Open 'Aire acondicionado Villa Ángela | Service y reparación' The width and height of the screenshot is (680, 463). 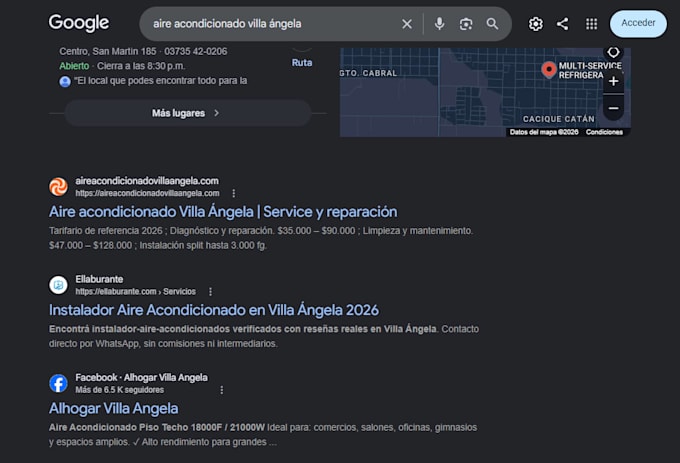click(x=223, y=212)
